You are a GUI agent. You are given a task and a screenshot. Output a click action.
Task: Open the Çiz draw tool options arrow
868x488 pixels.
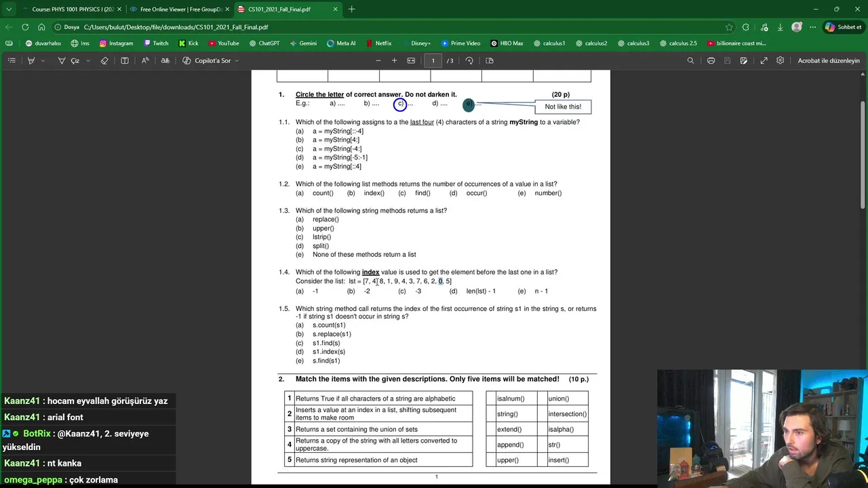pos(87,60)
